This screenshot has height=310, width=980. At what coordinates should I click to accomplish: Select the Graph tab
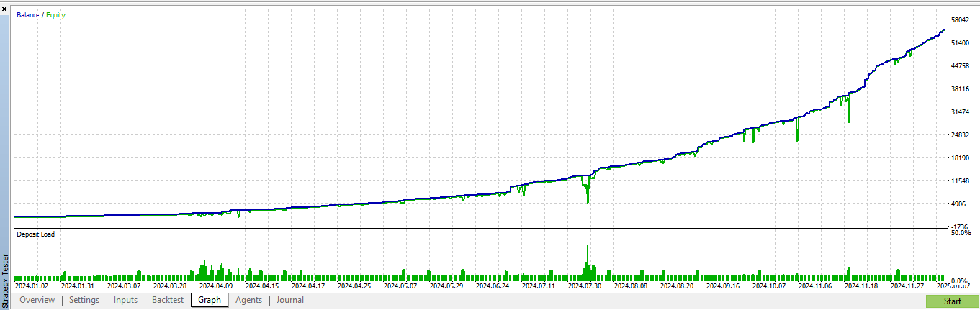click(x=210, y=300)
